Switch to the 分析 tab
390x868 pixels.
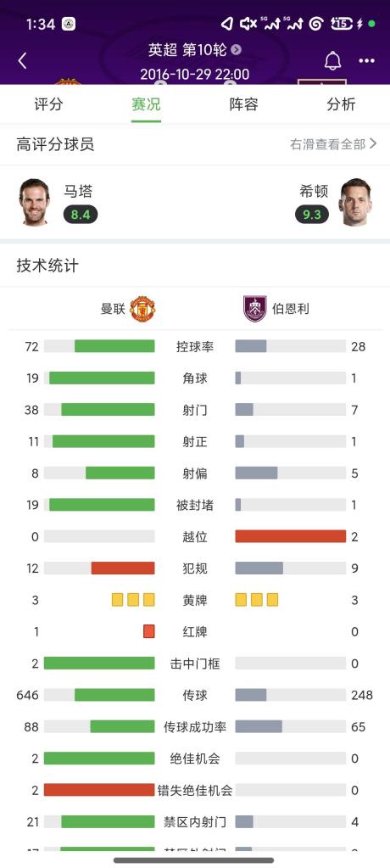pos(341,104)
